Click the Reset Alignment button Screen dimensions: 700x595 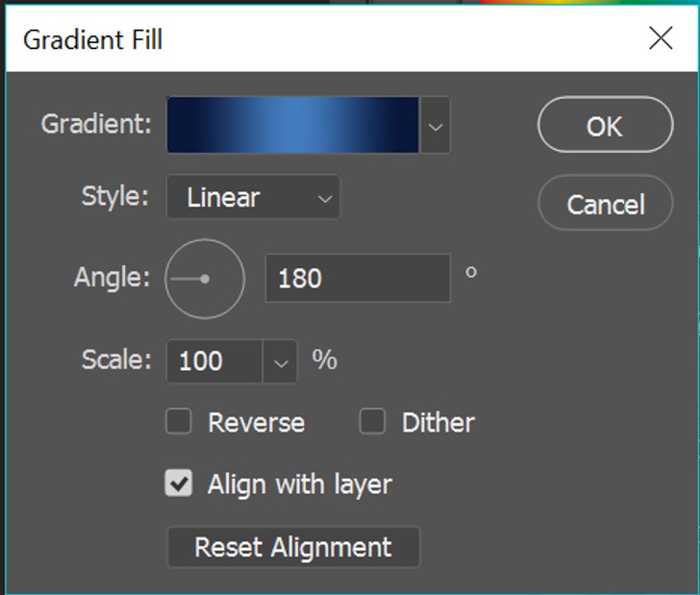[293, 547]
